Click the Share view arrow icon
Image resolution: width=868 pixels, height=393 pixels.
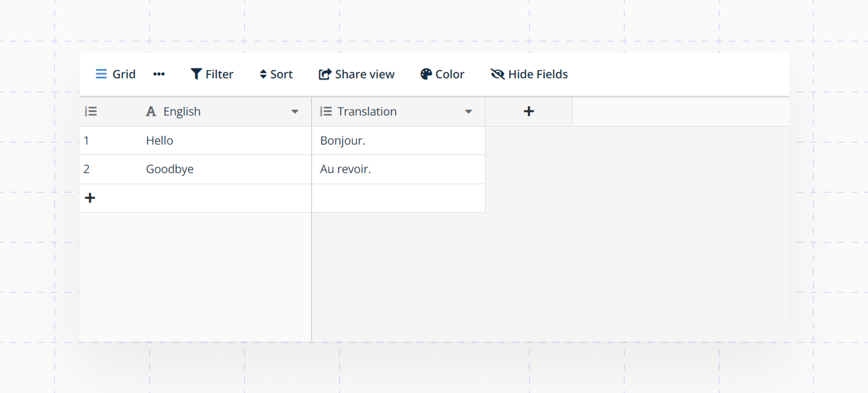tap(325, 74)
